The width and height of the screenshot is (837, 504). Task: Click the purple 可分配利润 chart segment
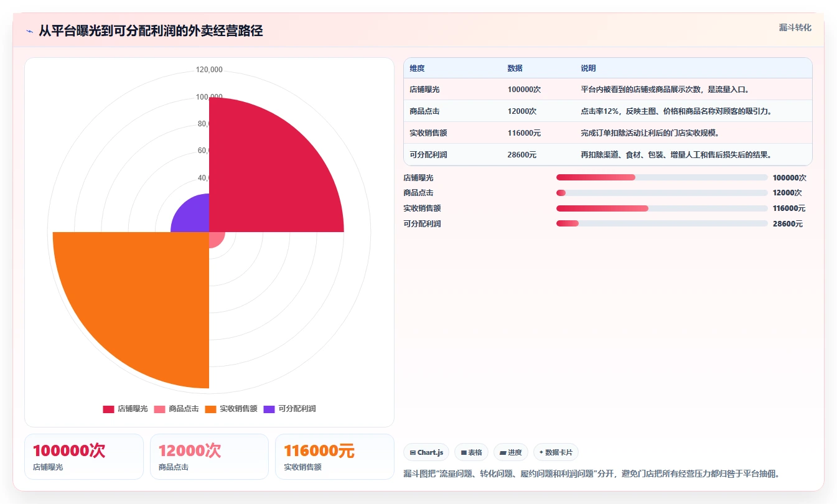tap(194, 217)
